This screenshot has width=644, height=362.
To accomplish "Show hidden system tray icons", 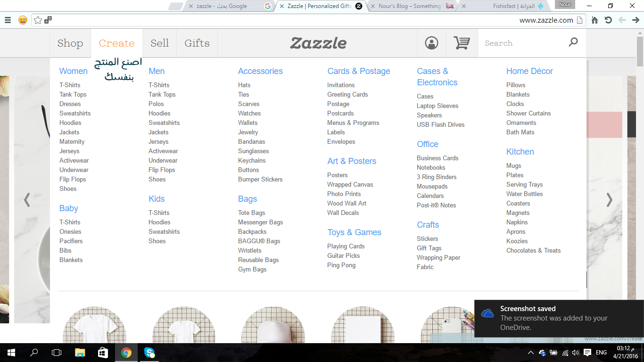I will pyautogui.click(x=530, y=353).
